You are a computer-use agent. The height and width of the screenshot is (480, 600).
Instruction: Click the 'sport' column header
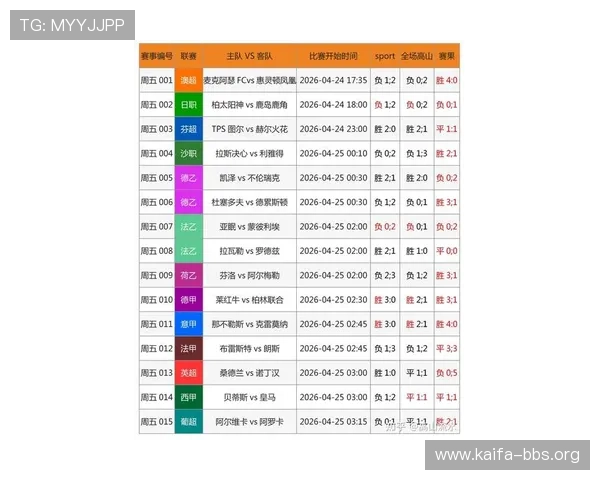coord(385,56)
